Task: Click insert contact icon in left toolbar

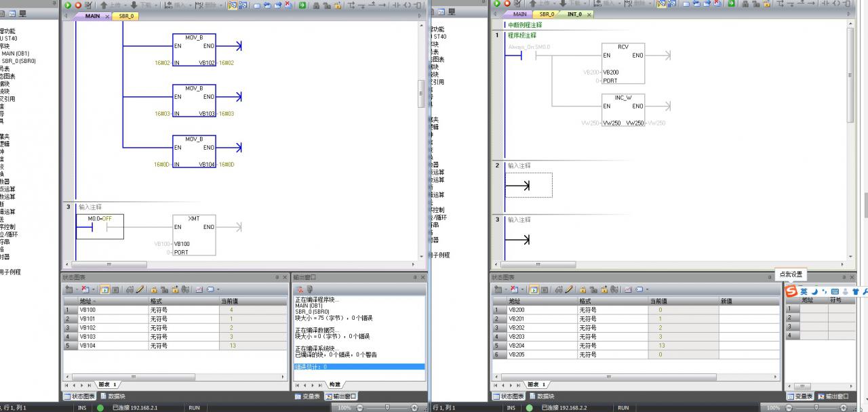Action: pos(396,4)
